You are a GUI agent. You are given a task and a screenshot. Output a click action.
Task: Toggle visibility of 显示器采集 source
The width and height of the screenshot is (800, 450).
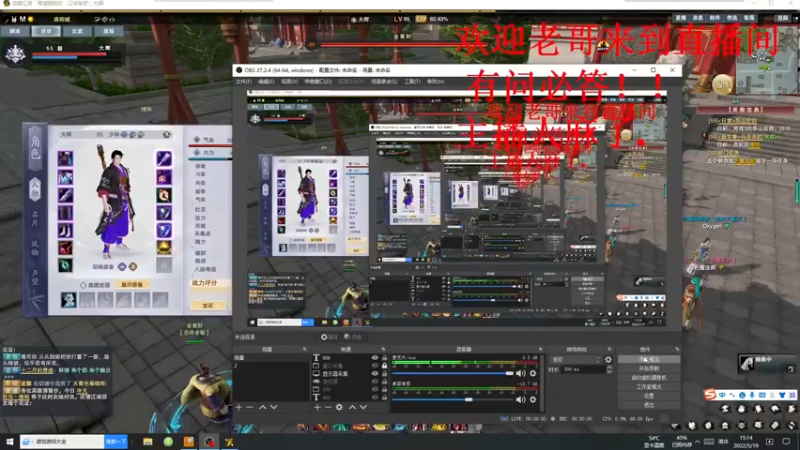tap(375, 373)
